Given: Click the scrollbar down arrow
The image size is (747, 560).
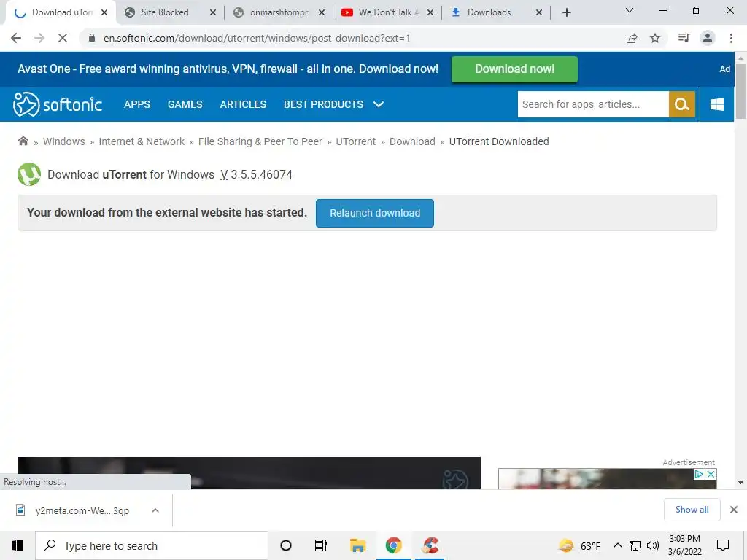Looking at the screenshot, I should point(740,483).
